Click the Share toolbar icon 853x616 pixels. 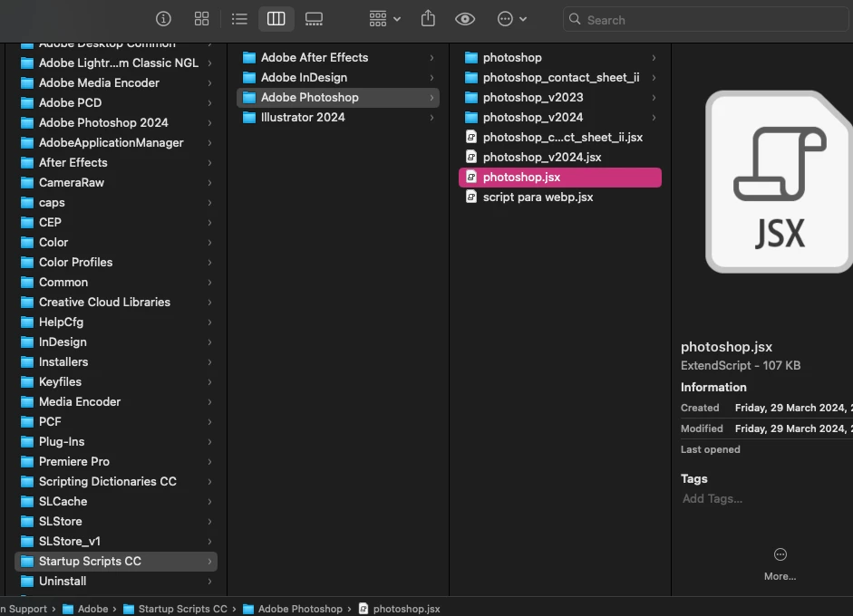click(x=428, y=18)
